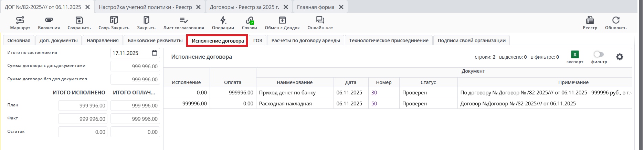
Task: Open the Маршрут route tool
Action: pyautogui.click(x=20, y=20)
